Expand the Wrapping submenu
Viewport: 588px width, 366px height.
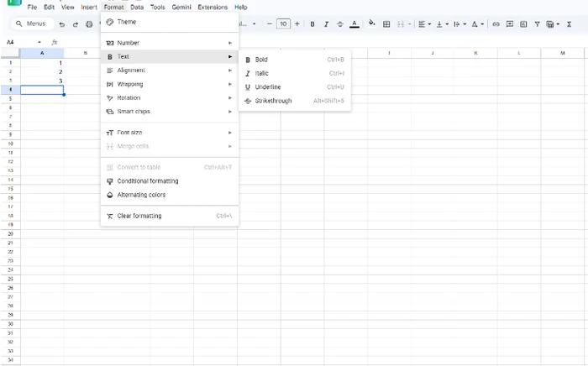pos(170,84)
